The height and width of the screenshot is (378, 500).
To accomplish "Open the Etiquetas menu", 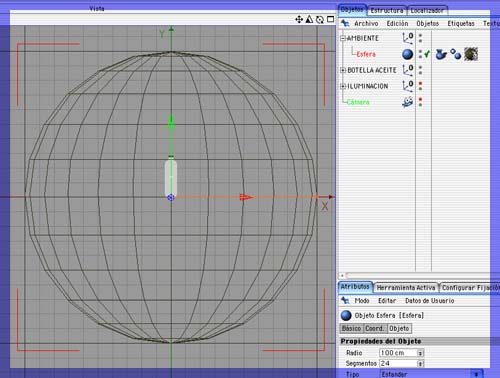I will (x=461, y=24).
